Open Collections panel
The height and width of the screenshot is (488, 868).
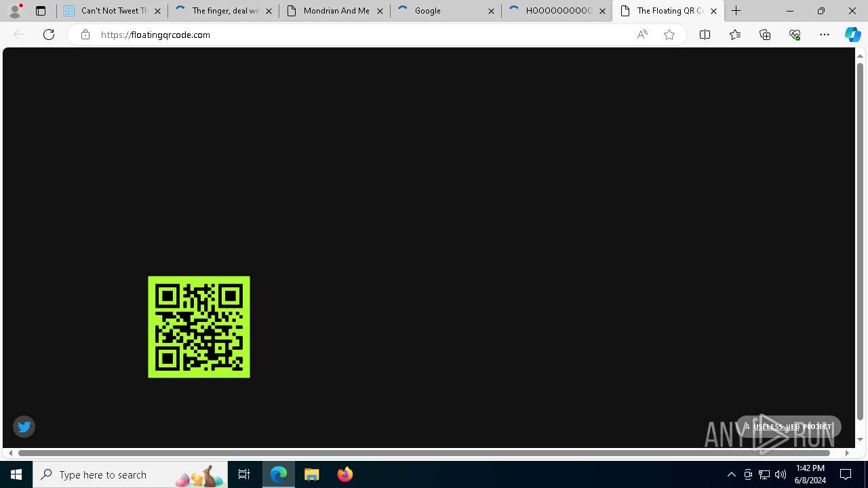pyautogui.click(x=765, y=35)
